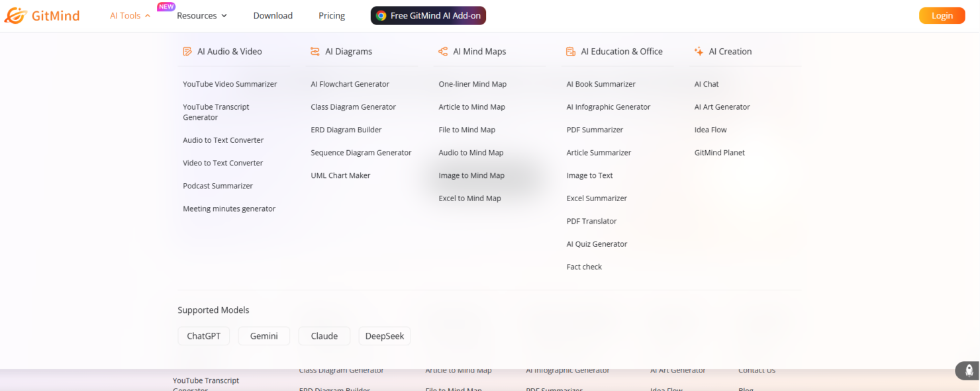
Task: Click the AI Diagrams heading
Action: (348, 52)
